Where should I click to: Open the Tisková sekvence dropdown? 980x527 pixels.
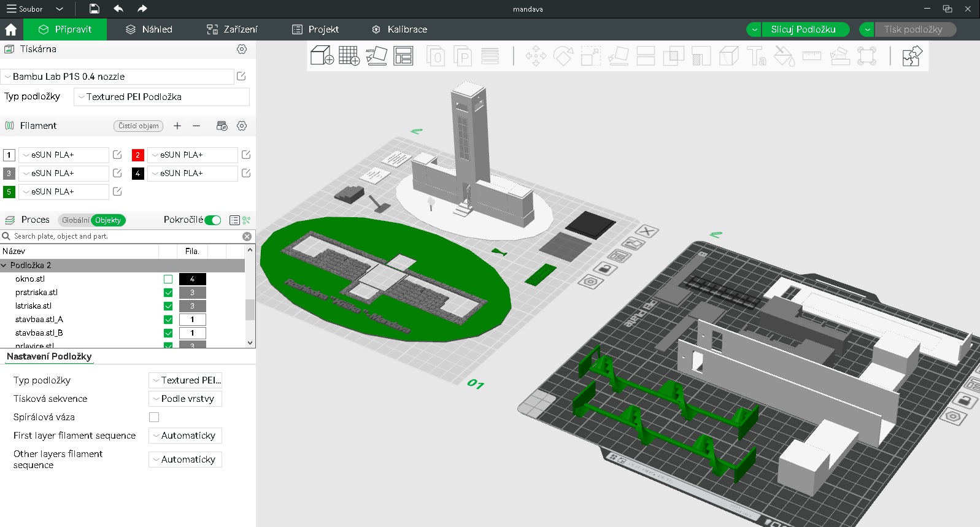[x=185, y=399]
